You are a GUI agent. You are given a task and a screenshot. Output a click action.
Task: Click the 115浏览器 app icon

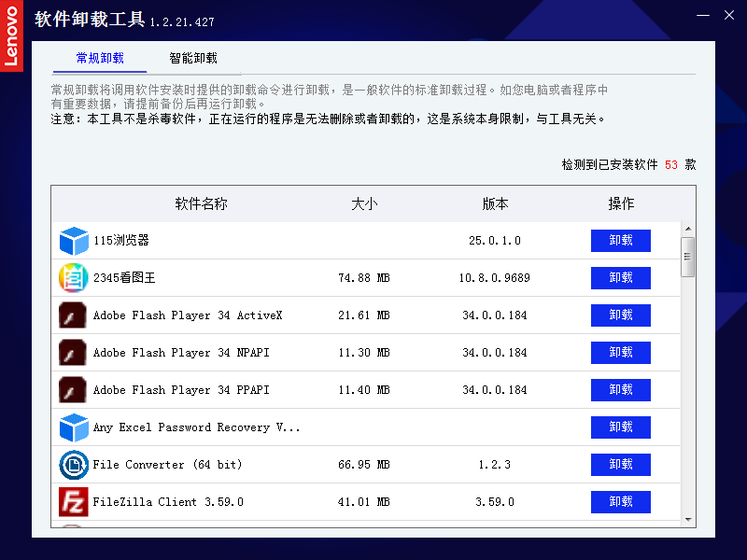(74, 241)
